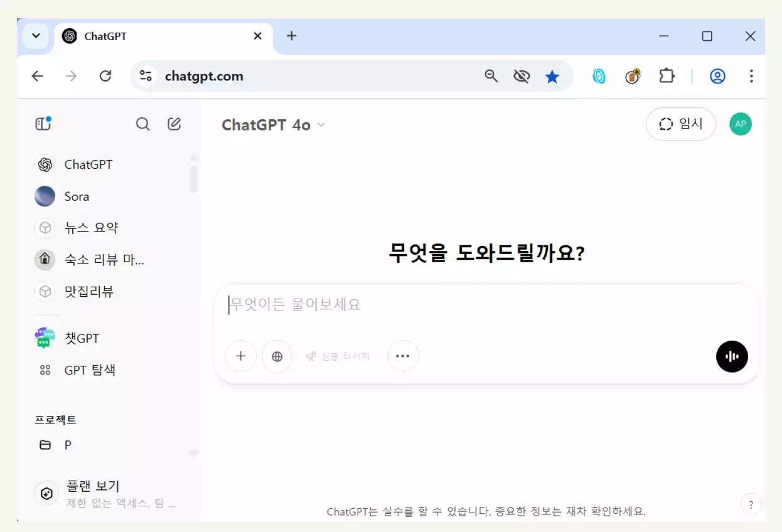The height and width of the screenshot is (532, 782).
Task: Toggle 임시 temporary chat mode
Action: point(681,124)
